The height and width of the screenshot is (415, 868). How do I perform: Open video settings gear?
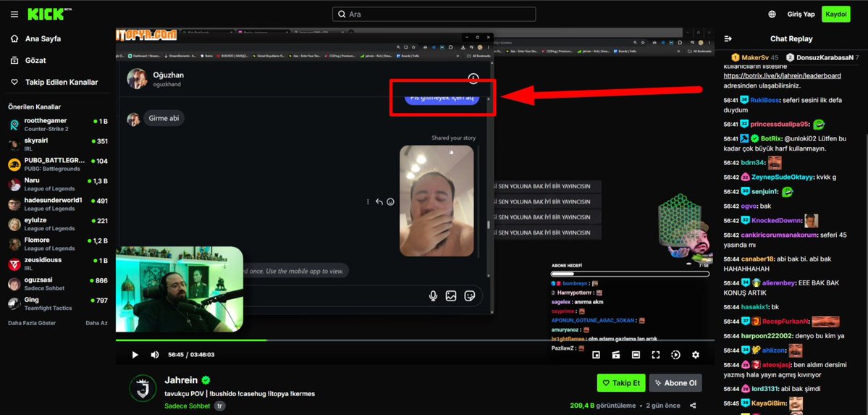tap(696, 355)
